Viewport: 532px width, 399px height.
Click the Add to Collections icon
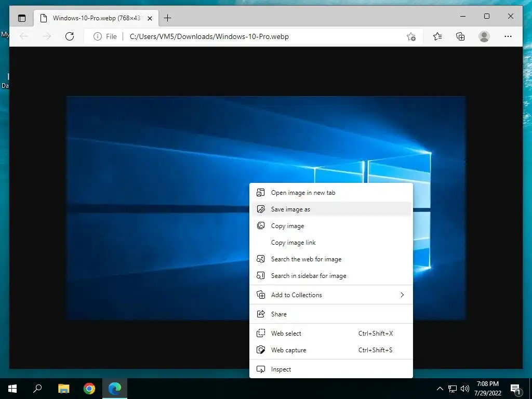tap(261, 295)
